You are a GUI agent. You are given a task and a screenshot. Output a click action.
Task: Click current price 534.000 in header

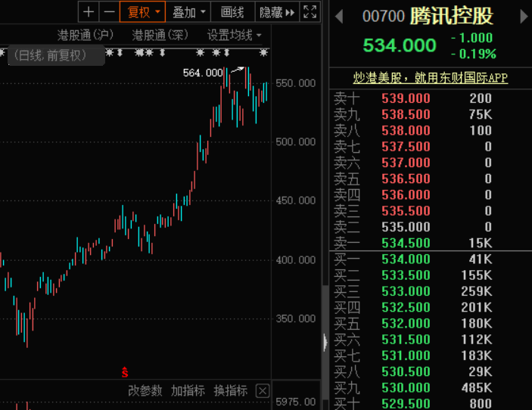[x=400, y=45]
